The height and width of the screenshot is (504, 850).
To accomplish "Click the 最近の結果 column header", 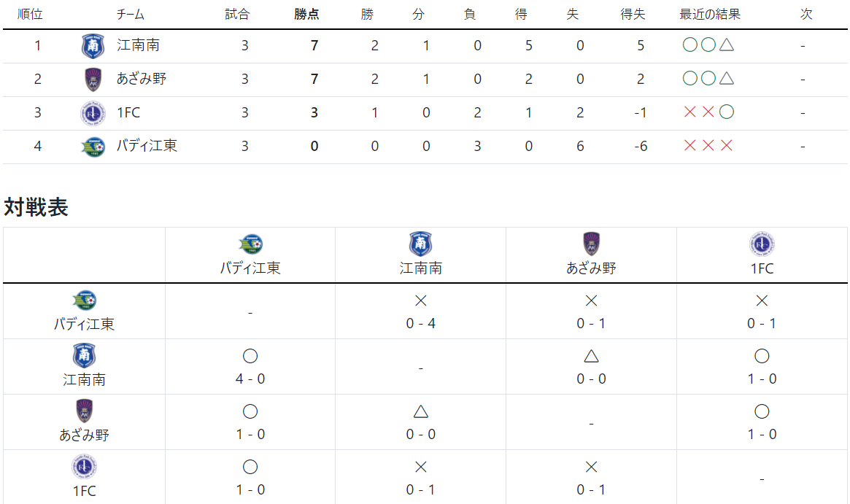I will (710, 15).
